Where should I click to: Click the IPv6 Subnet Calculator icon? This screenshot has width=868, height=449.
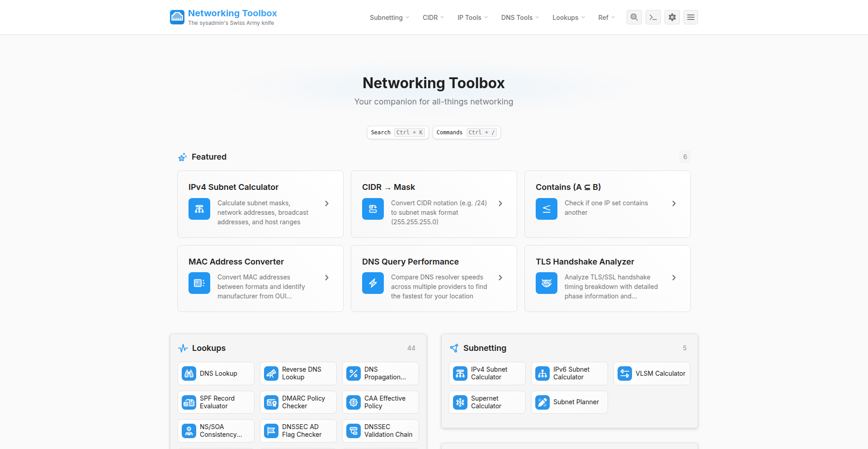tap(542, 373)
